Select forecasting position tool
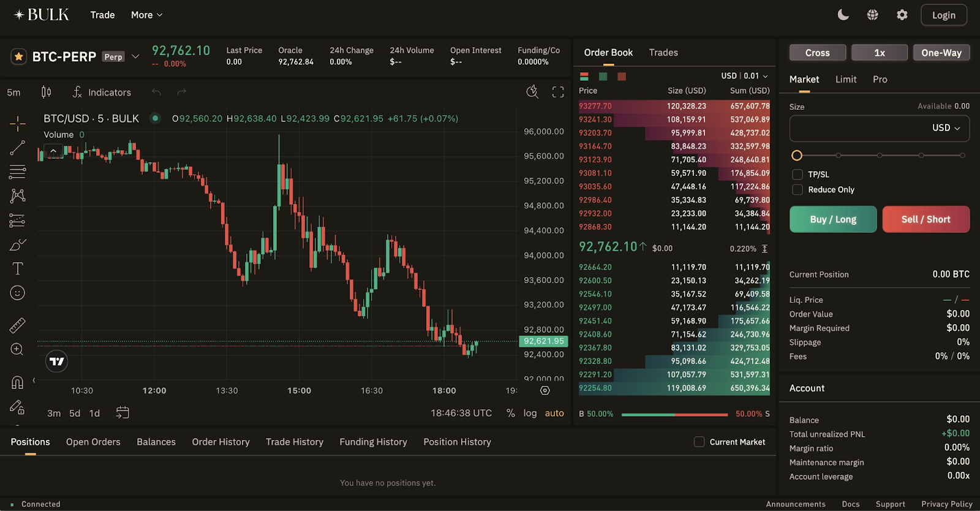The image size is (980, 511). pyautogui.click(x=17, y=221)
